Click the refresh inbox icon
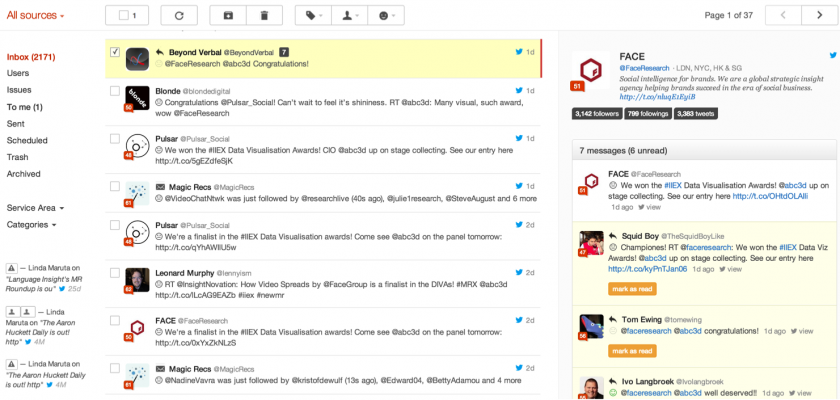 click(179, 16)
